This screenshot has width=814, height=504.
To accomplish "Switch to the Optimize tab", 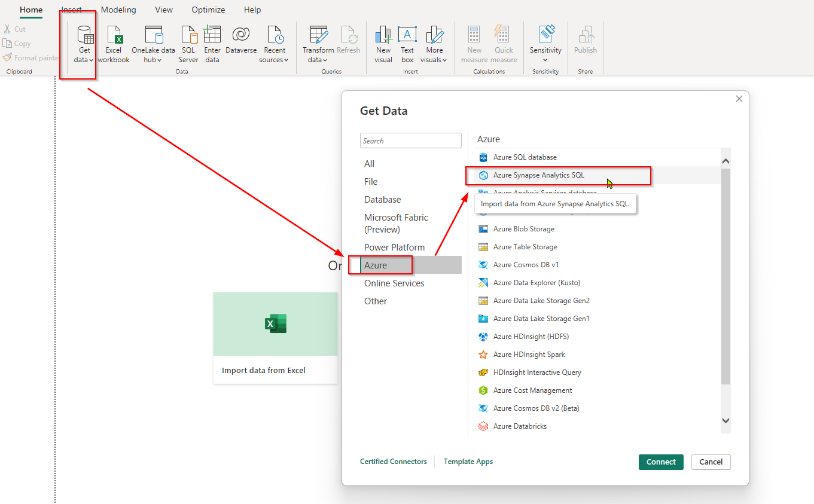I will pos(208,10).
